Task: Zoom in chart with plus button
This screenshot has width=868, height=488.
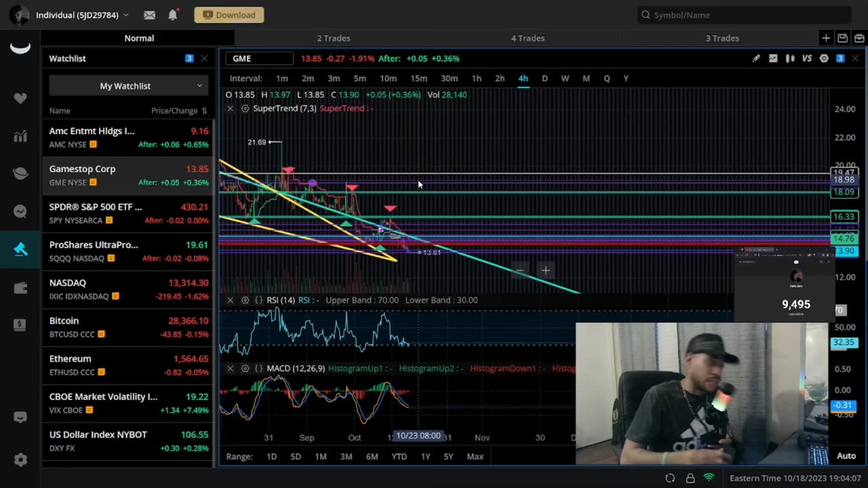Action: pyautogui.click(x=545, y=270)
